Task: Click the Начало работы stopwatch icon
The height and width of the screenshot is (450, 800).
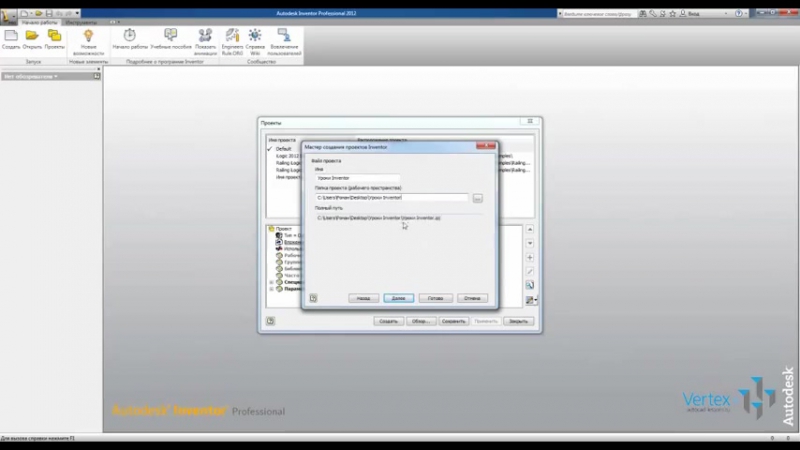Action: (x=130, y=35)
